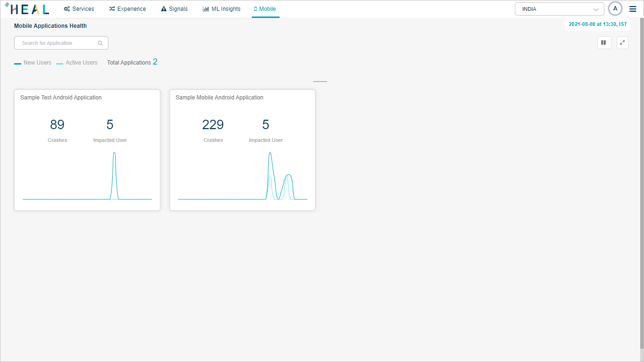Click the search magnifier icon

click(100, 43)
